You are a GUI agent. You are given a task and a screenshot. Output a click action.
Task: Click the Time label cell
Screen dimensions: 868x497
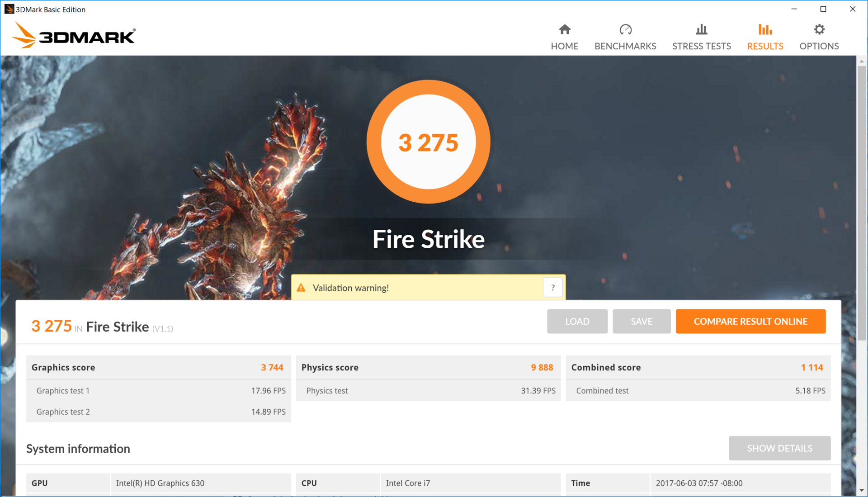coord(608,483)
